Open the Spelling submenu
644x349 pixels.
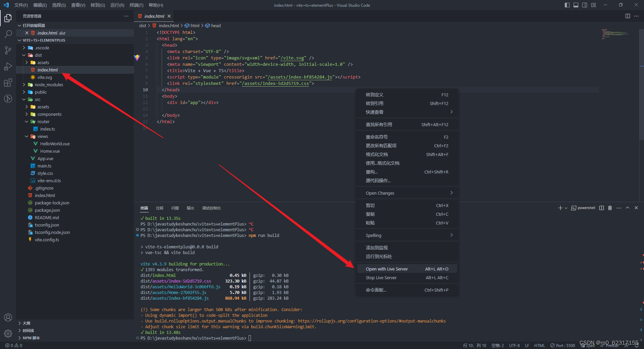(407, 235)
